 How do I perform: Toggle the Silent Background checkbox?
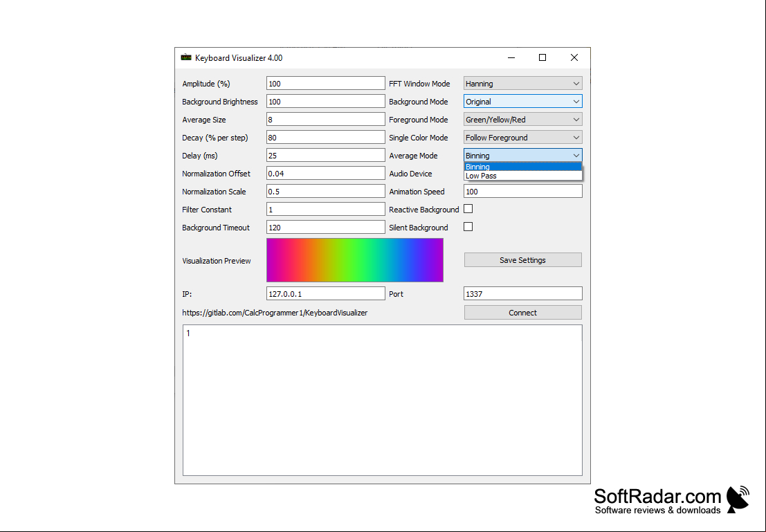tap(468, 227)
